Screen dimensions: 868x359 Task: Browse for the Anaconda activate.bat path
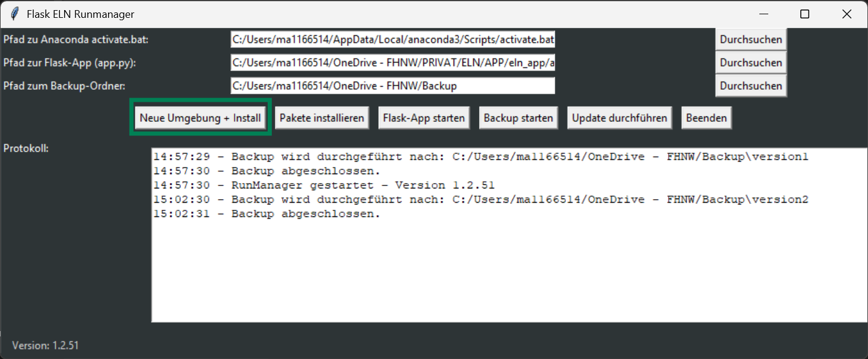750,39
